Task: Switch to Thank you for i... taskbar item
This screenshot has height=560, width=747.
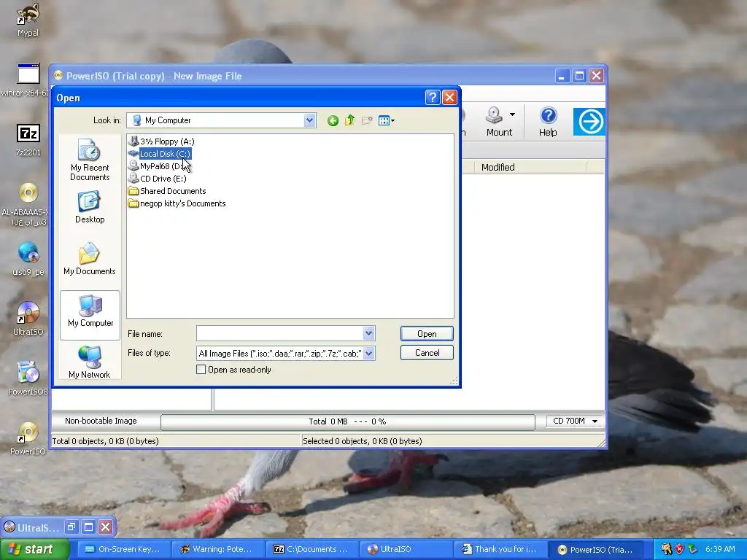Action: (500, 549)
